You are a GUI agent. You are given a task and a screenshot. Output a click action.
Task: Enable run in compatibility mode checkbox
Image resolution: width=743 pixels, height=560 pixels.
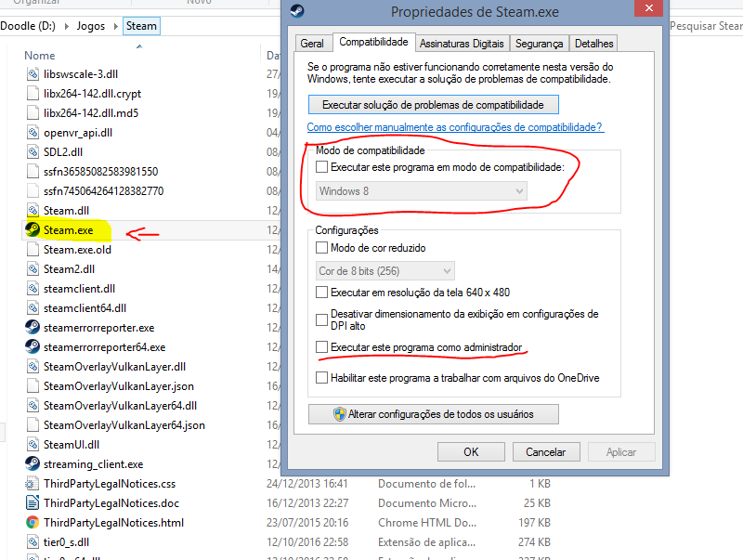pos(321,167)
